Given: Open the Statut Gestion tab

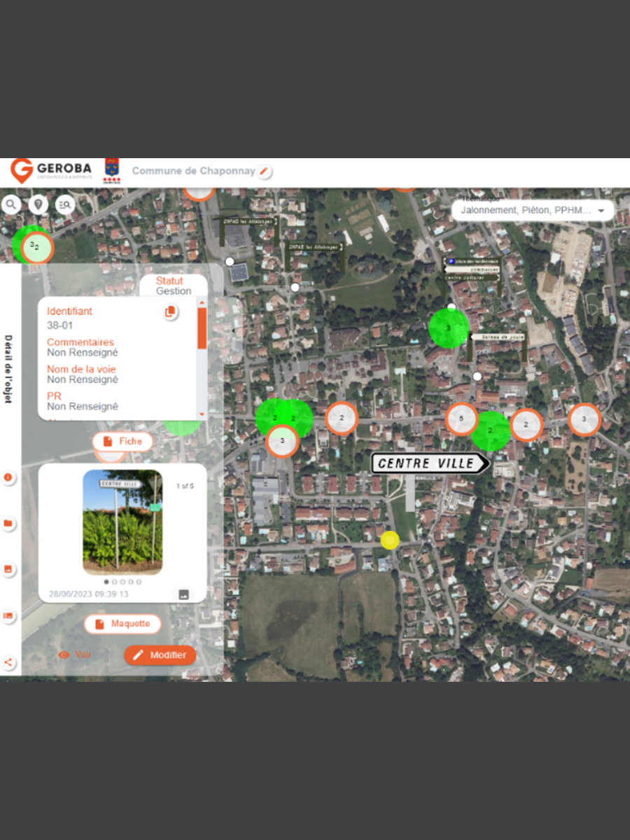Looking at the screenshot, I should (x=172, y=286).
